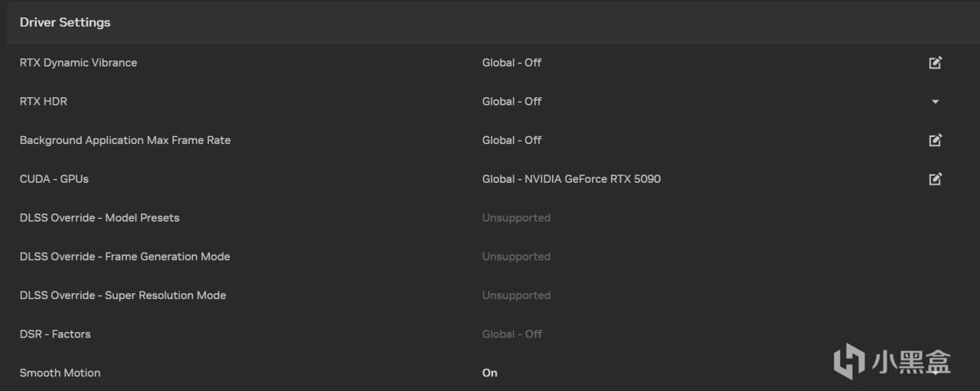Image resolution: width=980 pixels, height=391 pixels.
Task: Click edit icon for CUDA - GPUs
Action: point(935,179)
